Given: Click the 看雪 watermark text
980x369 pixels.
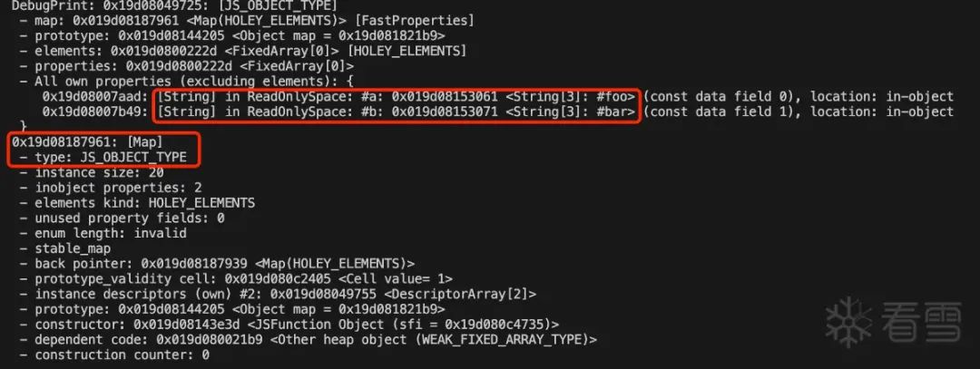Looking at the screenshot, I should (x=921, y=322).
